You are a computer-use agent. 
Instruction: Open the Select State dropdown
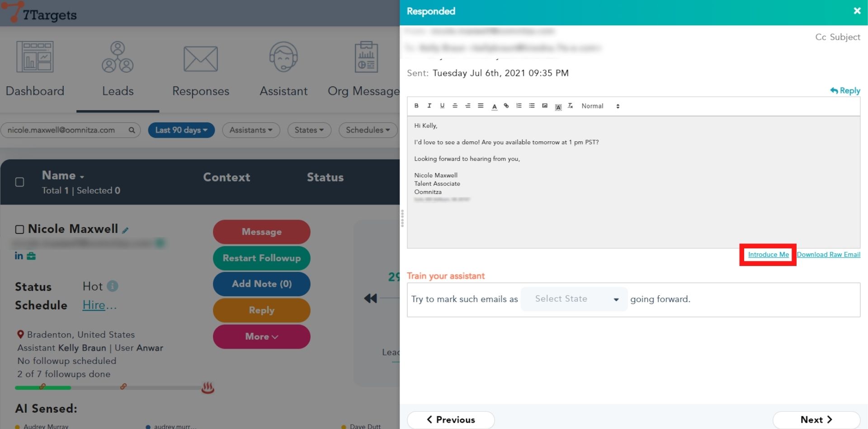click(x=574, y=299)
